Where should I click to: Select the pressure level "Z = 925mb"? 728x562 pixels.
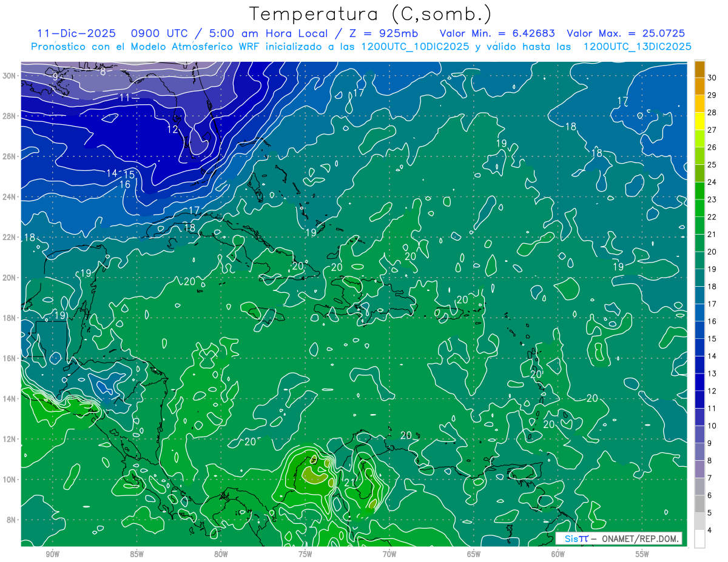tap(382, 33)
